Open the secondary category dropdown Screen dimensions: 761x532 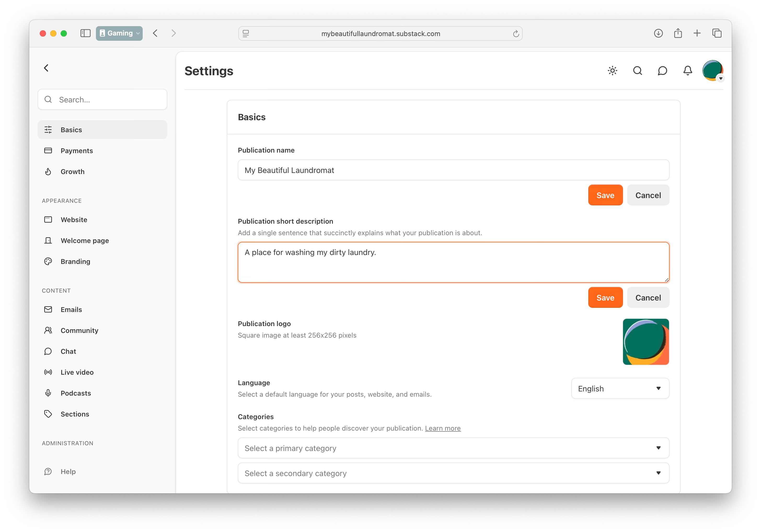point(453,473)
